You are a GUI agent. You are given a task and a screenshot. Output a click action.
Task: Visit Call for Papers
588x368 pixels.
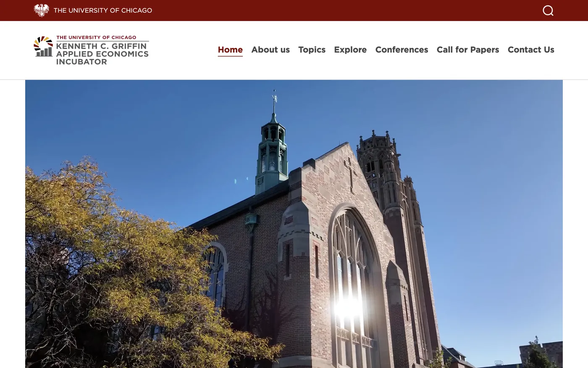(468, 50)
